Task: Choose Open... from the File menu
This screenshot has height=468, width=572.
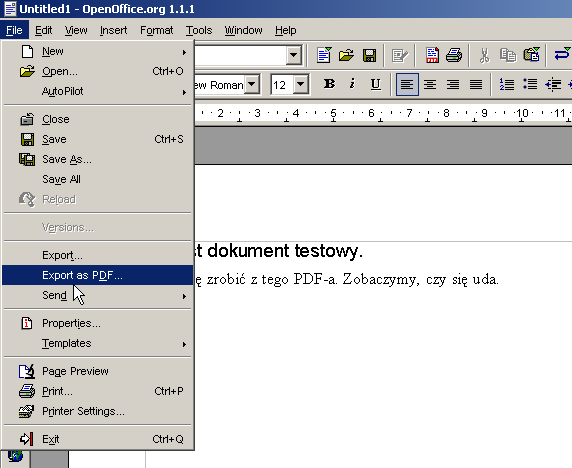Action: [x=97, y=71]
